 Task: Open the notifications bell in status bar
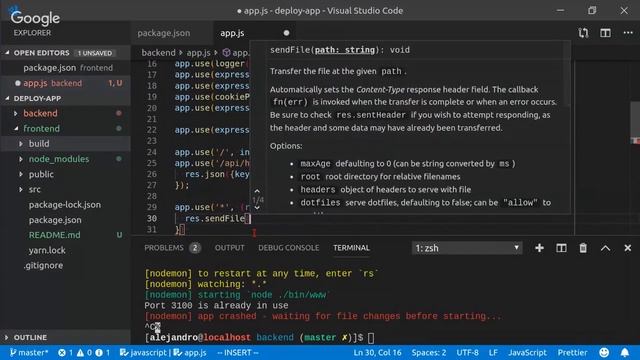pyautogui.click(x=625, y=352)
